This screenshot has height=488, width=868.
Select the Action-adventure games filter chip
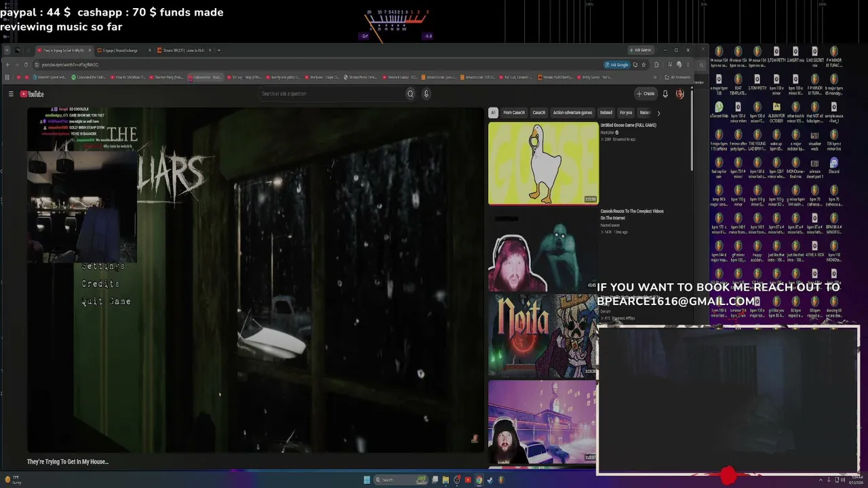tap(572, 113)
